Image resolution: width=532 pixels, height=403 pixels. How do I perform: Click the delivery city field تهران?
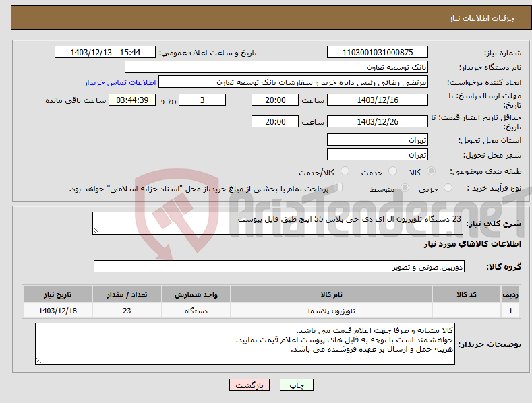point(378,155)
